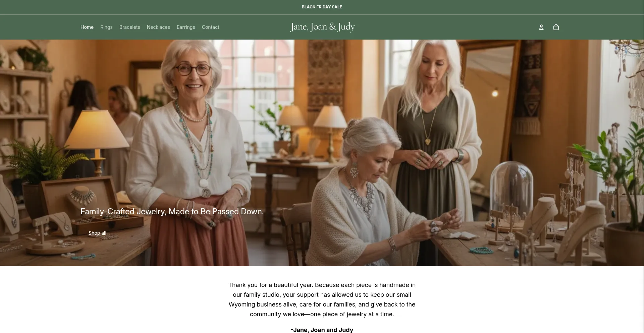This screenshot has height=333, width=644.
Task: Browse the Bracelets collection
Action: (x=129, y=27)
